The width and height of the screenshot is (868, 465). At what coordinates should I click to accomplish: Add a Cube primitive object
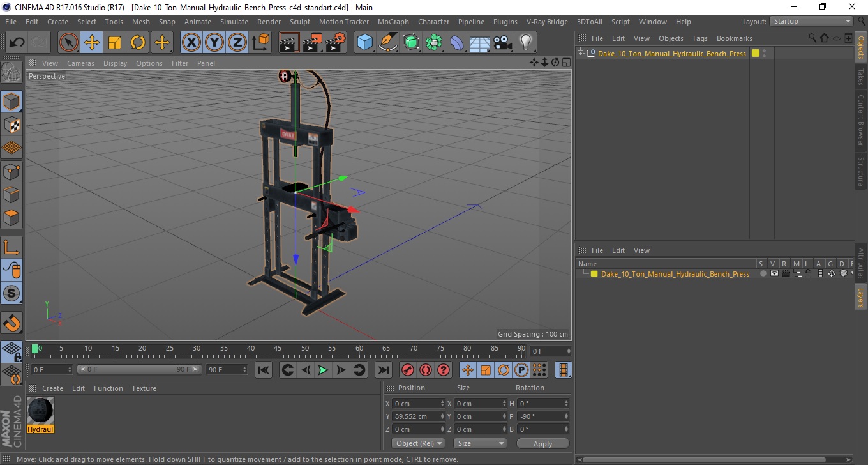365,43
